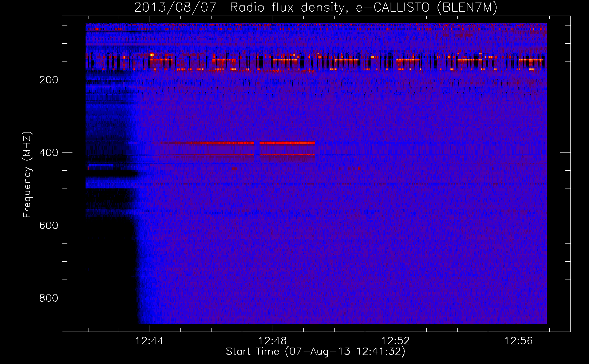Click the 12:44 time tick label
Image resolution: width=589 pixels, height=364 pixels.
(x=150, y=341)
